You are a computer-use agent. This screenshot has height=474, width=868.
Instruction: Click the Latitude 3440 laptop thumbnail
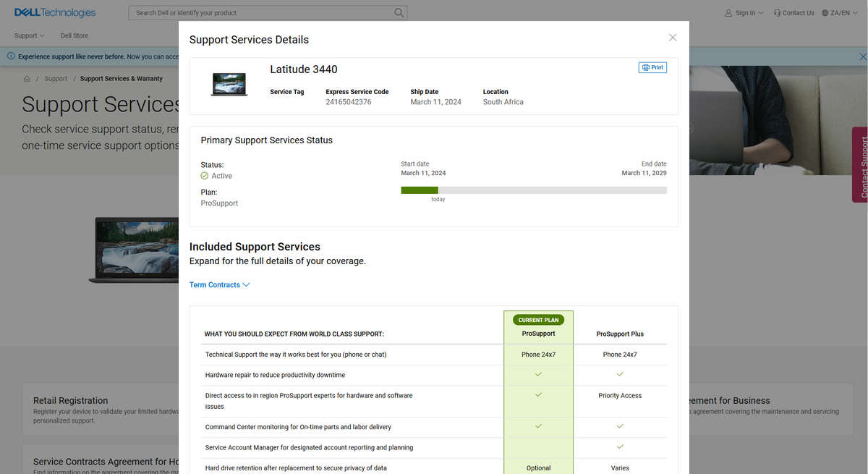pos(229,85)
